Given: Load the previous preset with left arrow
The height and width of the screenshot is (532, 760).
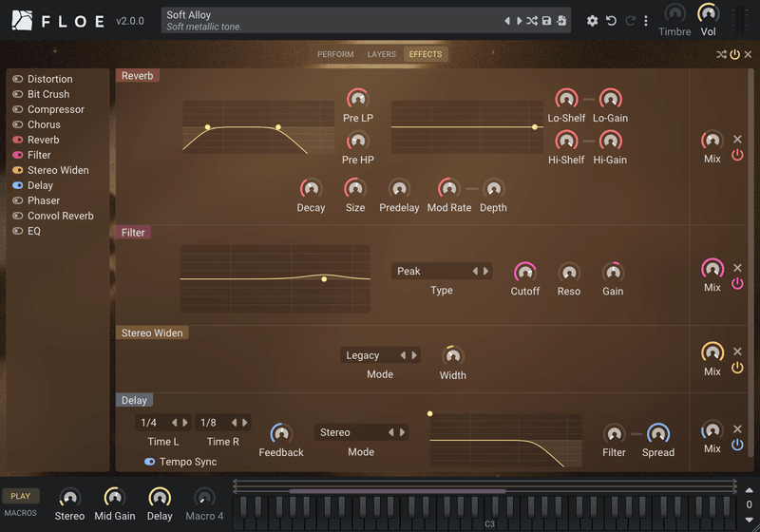Looking at the screenshot, I should click(507, 21).
